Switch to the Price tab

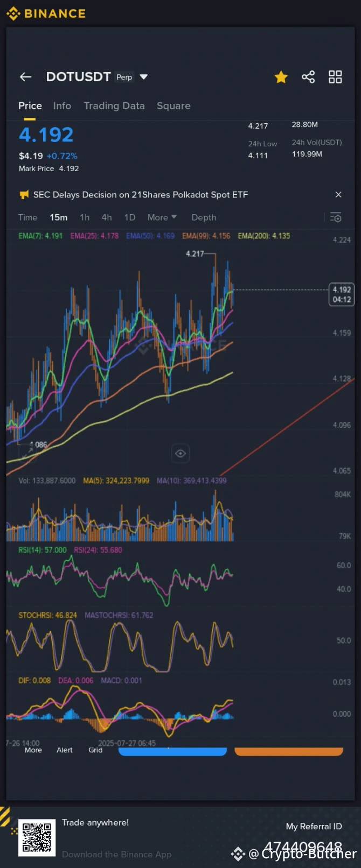(x=30, y=106)
